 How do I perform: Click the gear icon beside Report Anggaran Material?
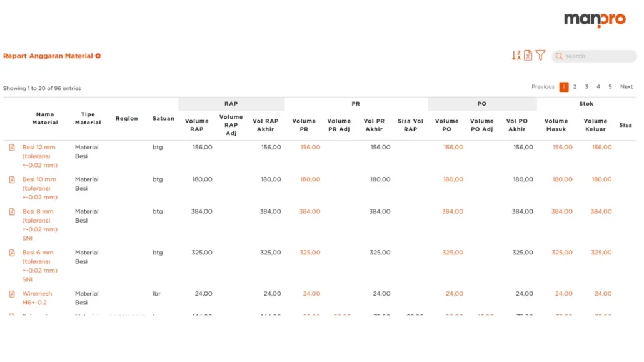98,56
